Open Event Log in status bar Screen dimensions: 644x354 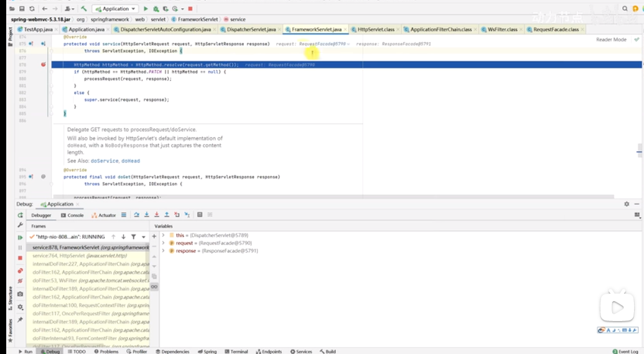(625, 352)
